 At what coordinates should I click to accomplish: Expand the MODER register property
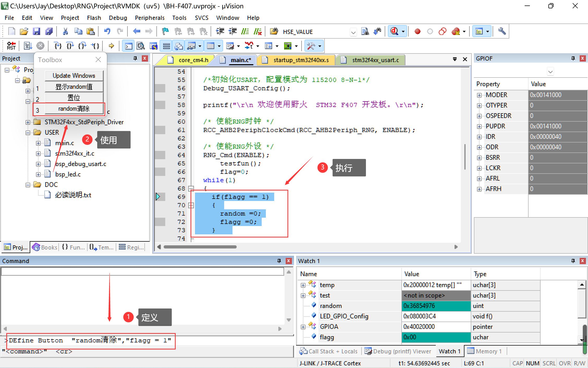(x=479, y=95)
